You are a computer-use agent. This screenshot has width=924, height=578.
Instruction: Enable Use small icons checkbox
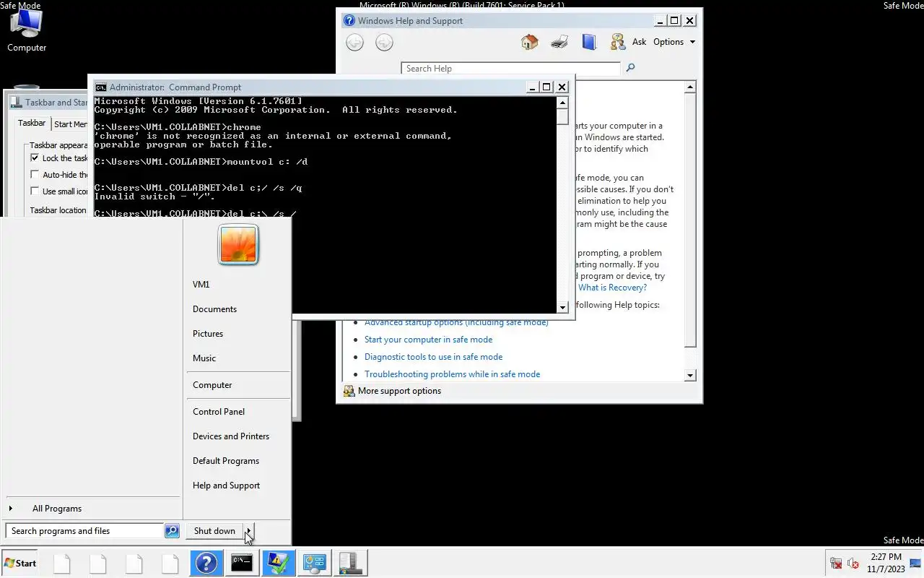pyautogui.click(x=35, y=191)
